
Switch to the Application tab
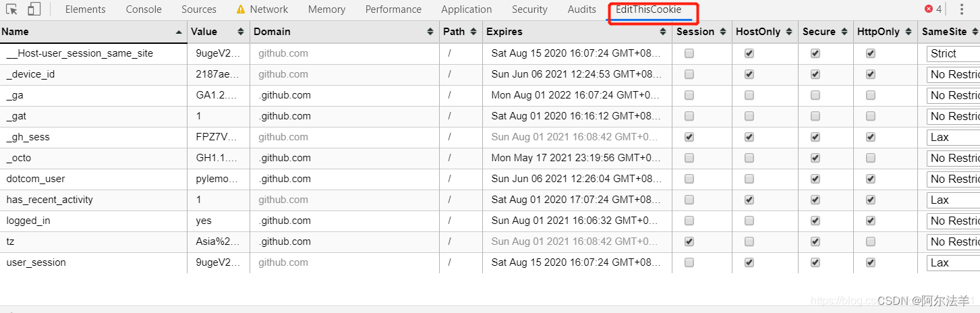466,9
